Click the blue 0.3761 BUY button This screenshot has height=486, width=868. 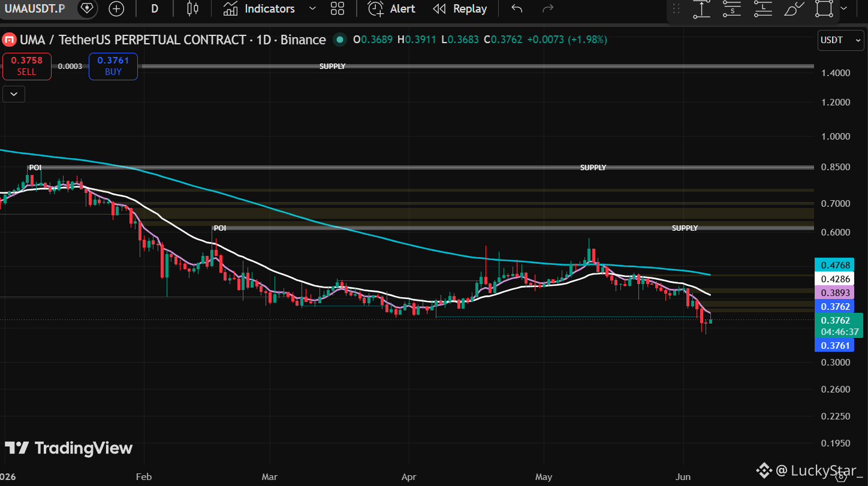click(113, 66)
